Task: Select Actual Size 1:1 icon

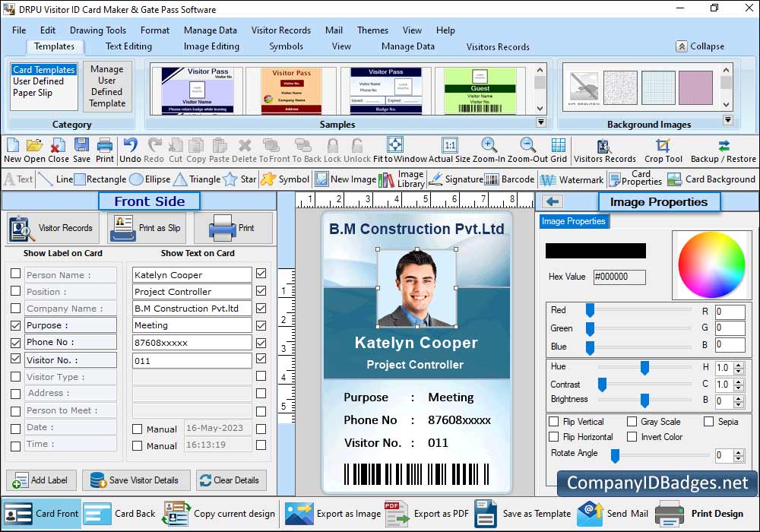Action: 450,145
